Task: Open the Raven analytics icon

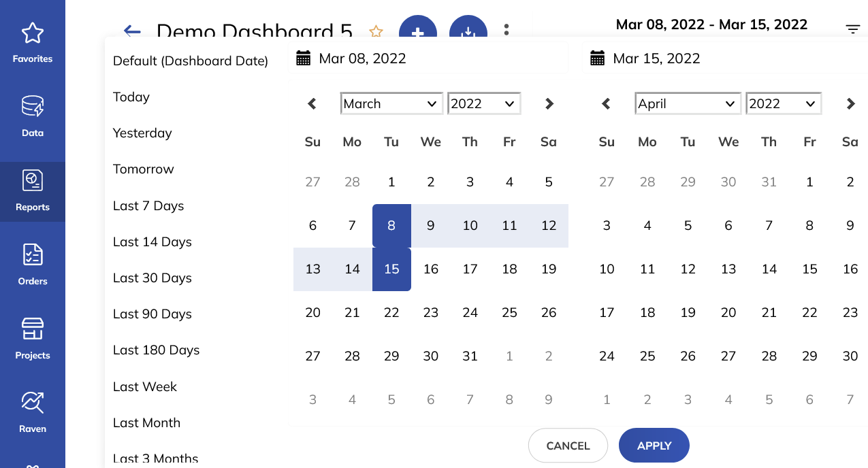Action: (33, 403)
